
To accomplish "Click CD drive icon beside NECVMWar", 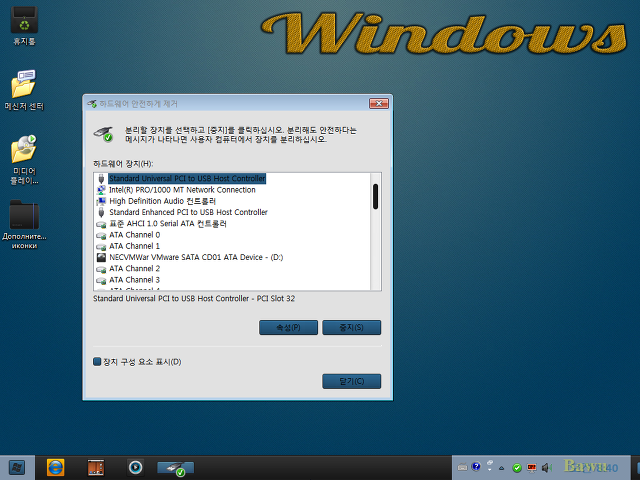I will (x=101, y=257).
